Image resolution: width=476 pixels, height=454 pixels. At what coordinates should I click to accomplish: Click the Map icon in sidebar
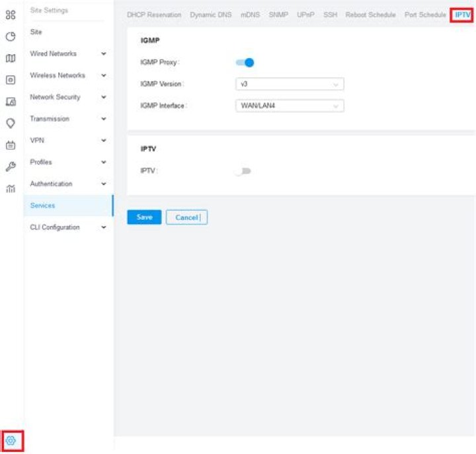coord(11,58)
